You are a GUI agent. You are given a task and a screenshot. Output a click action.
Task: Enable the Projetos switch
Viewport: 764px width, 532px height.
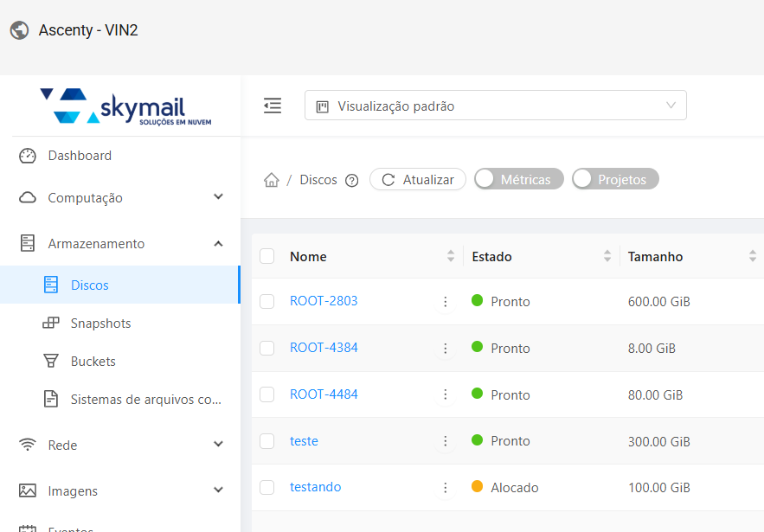(615, 179)
